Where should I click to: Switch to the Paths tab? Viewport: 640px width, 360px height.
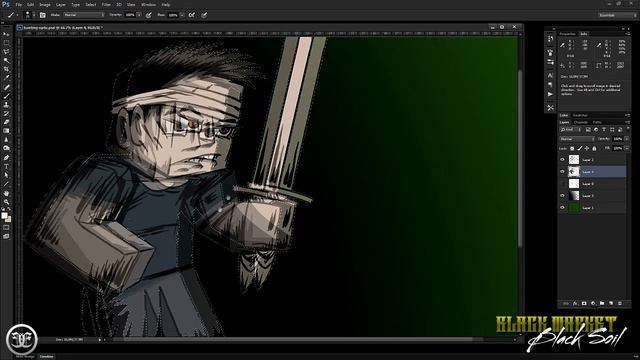click(x=597, y=122)
